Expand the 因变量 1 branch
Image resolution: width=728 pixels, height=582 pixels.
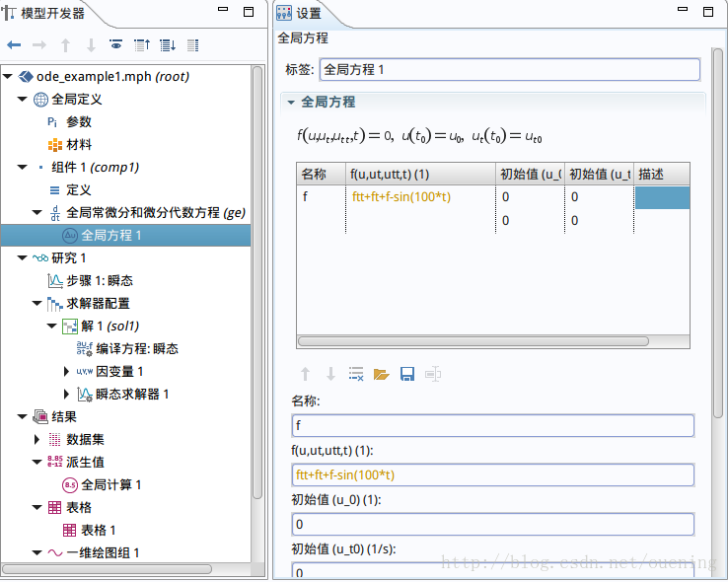66,371
